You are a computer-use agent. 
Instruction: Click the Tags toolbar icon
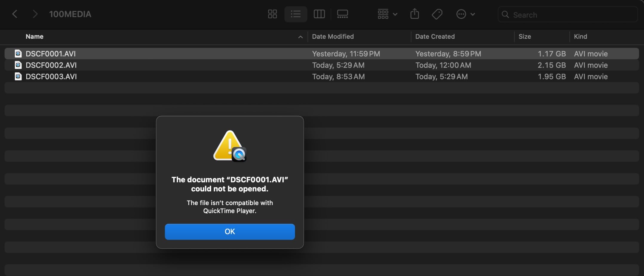pyautogui.click(x=437, y=14)
